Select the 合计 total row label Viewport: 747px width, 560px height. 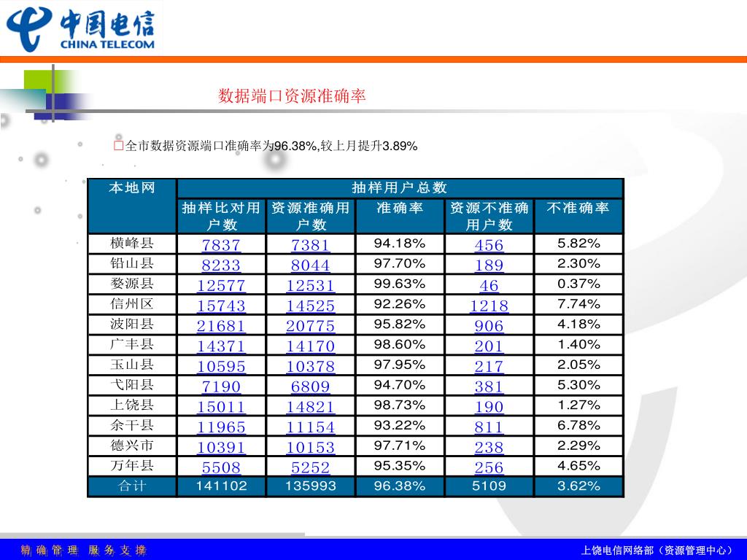(132, 486)
